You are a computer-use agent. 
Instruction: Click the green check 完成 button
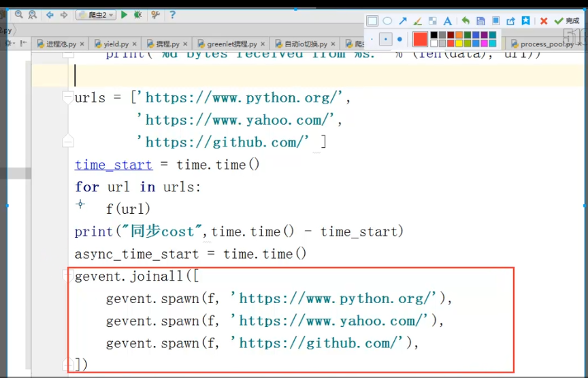pyautogui.click(x=567, y=21)
